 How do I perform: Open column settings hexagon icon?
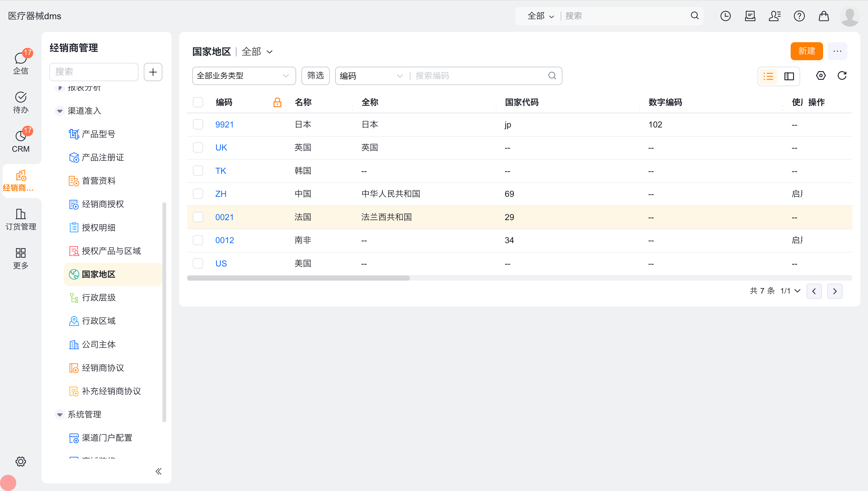(820, 76)
